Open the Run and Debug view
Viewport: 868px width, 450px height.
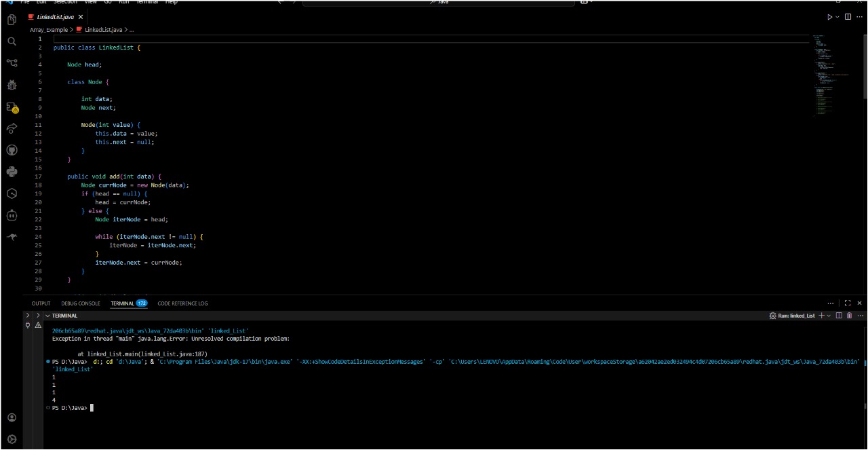(x=12, y=85)
